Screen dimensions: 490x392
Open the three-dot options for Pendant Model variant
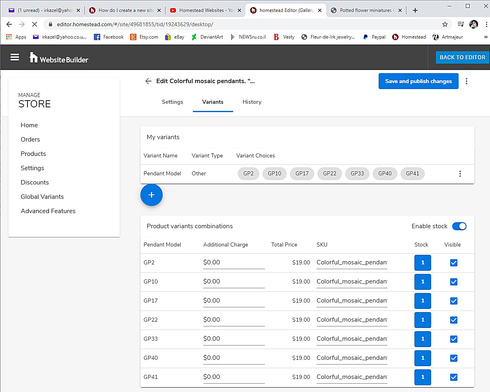(460, 174)
